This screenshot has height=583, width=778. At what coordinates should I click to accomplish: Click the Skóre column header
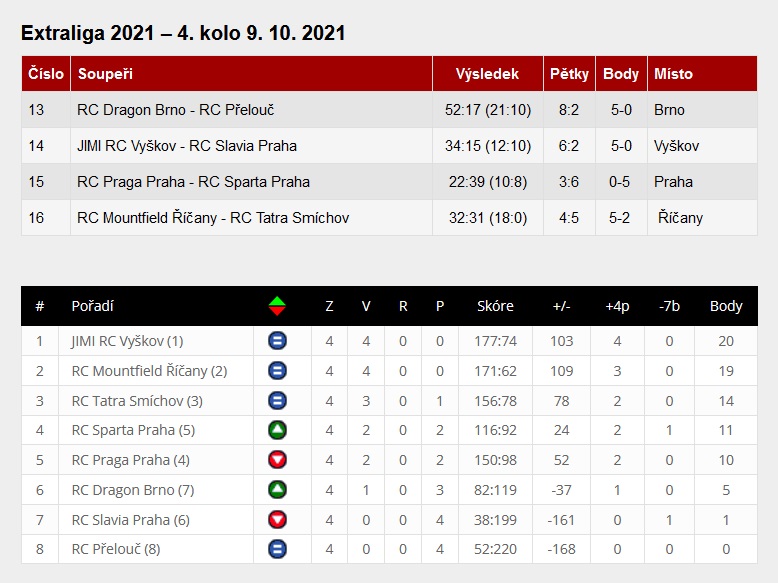click(495, 306)
